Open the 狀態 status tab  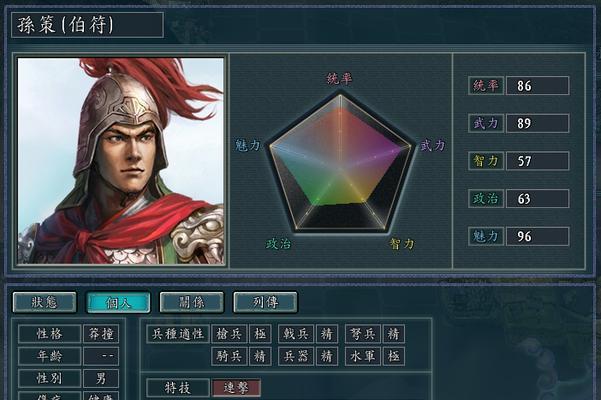point(44,303)
